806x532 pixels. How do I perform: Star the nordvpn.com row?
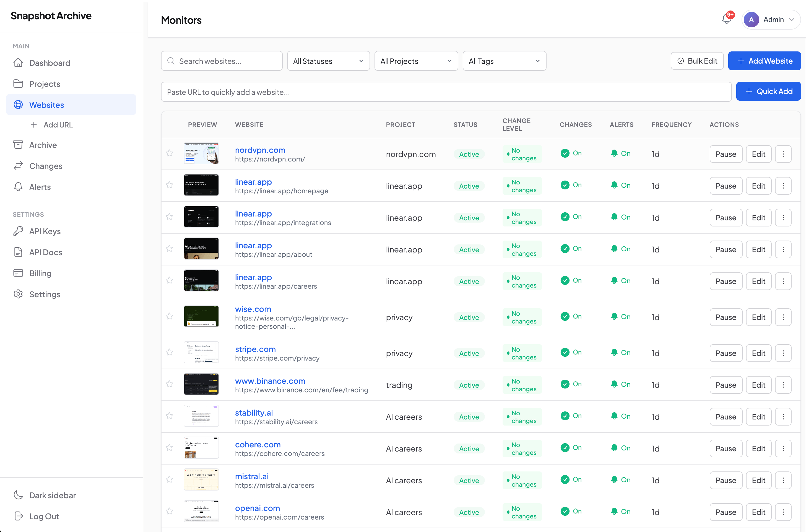pos(169,153)
